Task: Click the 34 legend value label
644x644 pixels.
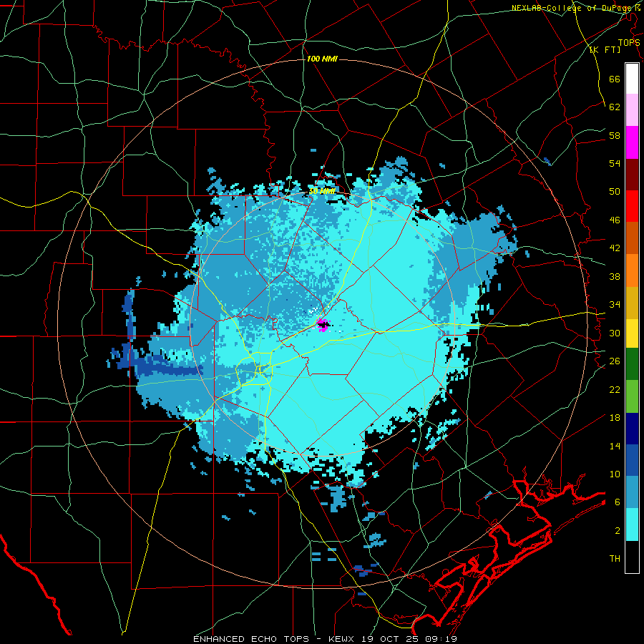Action: [615, 305]
